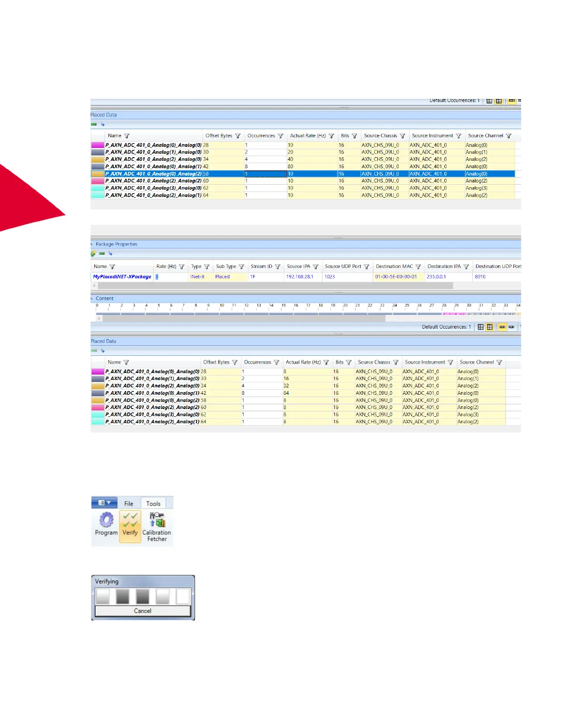The width and height of the screenshot is (563, 728).
Task: Filter Name column in upper Placed Data table
Action: 127,136
